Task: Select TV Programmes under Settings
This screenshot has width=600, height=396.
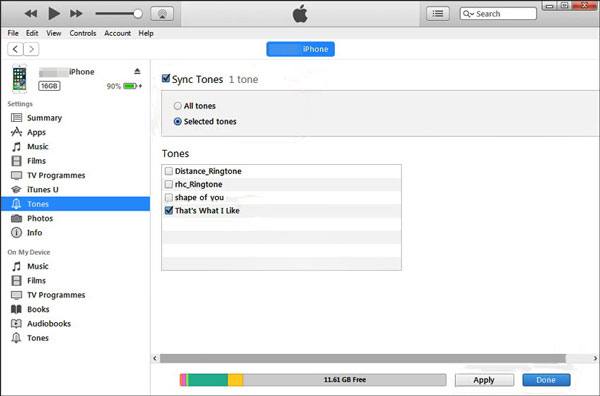Action: [56, 175]
